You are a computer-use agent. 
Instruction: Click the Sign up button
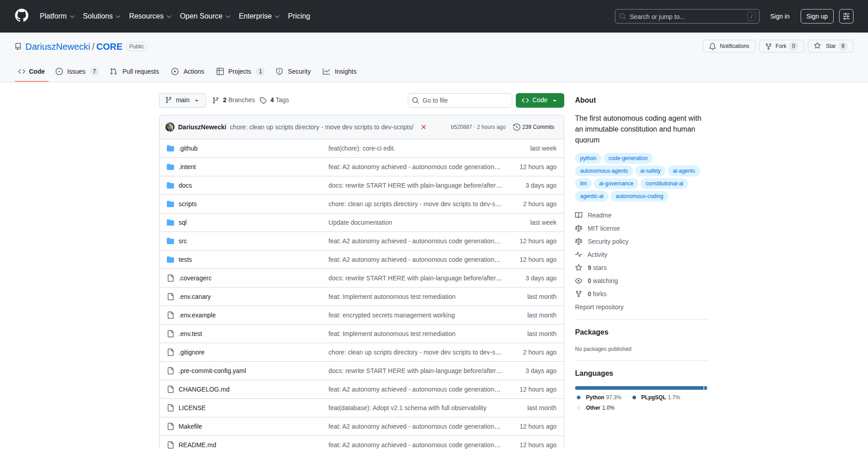click(816, 16)
